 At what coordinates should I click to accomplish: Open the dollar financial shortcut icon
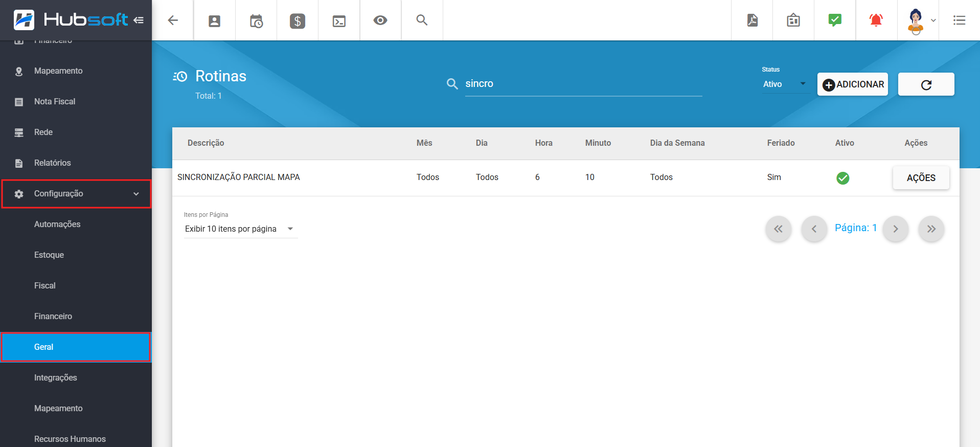tap(298, 21)
